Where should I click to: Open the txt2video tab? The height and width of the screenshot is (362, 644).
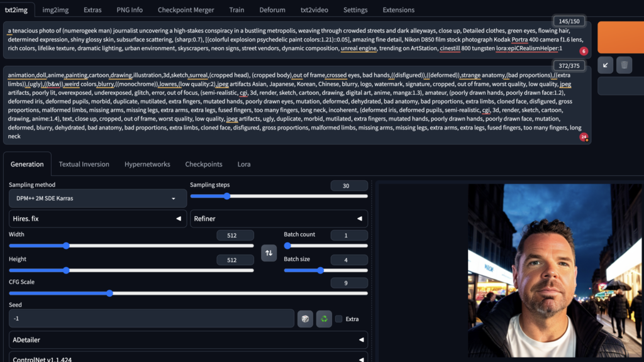coord(314,10)
